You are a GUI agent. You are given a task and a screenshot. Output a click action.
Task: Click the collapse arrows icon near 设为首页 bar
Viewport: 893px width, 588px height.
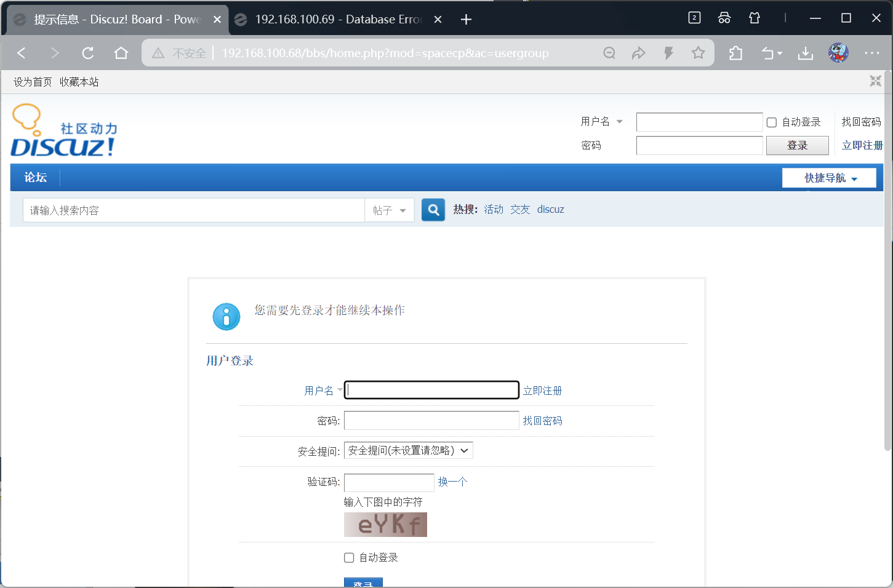click(875, 81)
